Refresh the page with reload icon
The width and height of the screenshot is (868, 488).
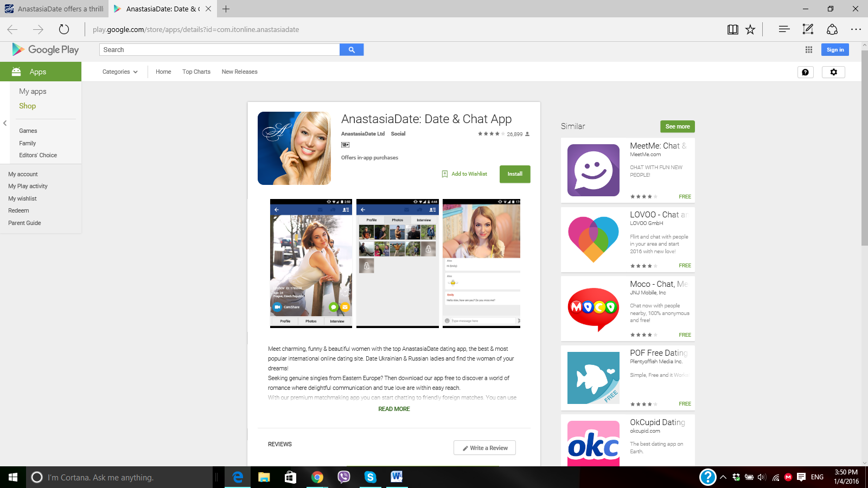point(64,29)
